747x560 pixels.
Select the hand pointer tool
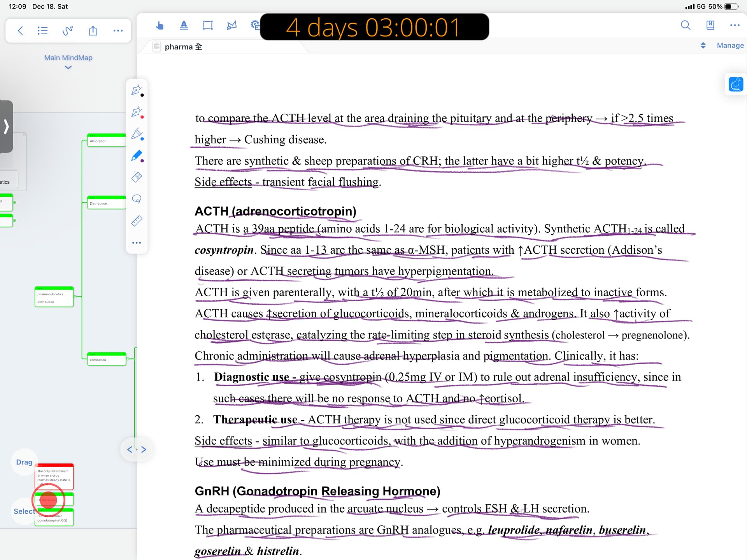coord(160,26)
